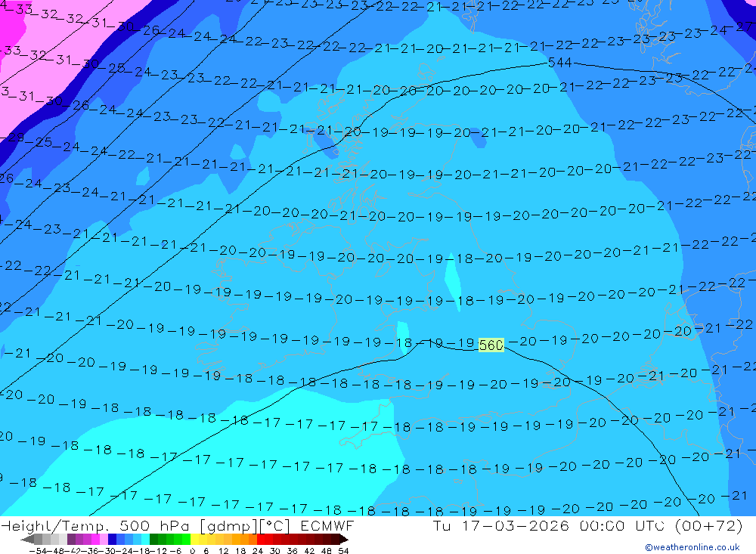Click the 0 value on legend scale
The height and width of the screenshot is (554, 756).
192,551
